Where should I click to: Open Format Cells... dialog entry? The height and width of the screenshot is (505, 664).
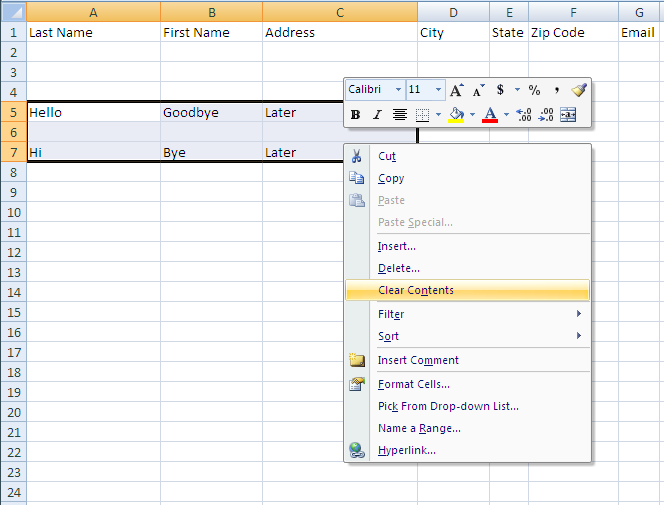click(468, 384)
